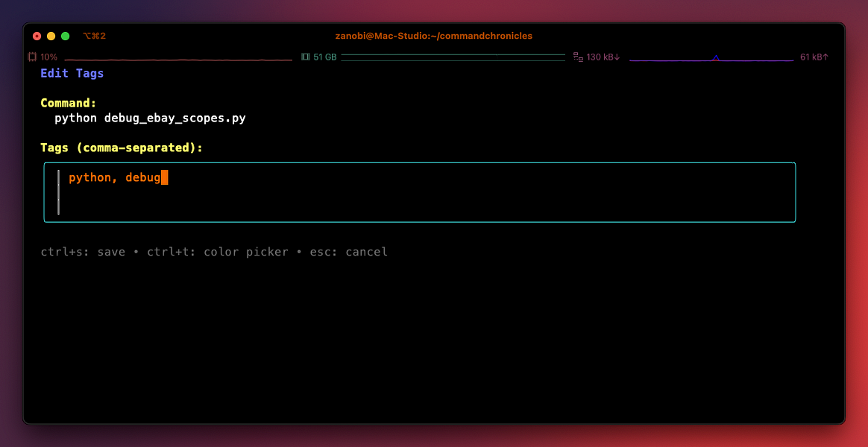
Task: Click the CPU usage graph line
Action: point(178,59)
